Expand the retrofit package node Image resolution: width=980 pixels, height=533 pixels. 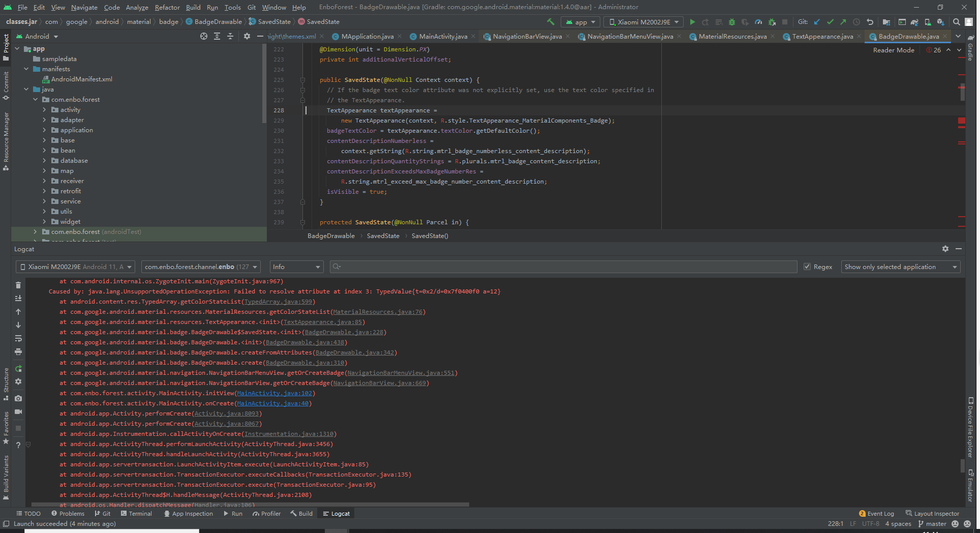(44, 191)
